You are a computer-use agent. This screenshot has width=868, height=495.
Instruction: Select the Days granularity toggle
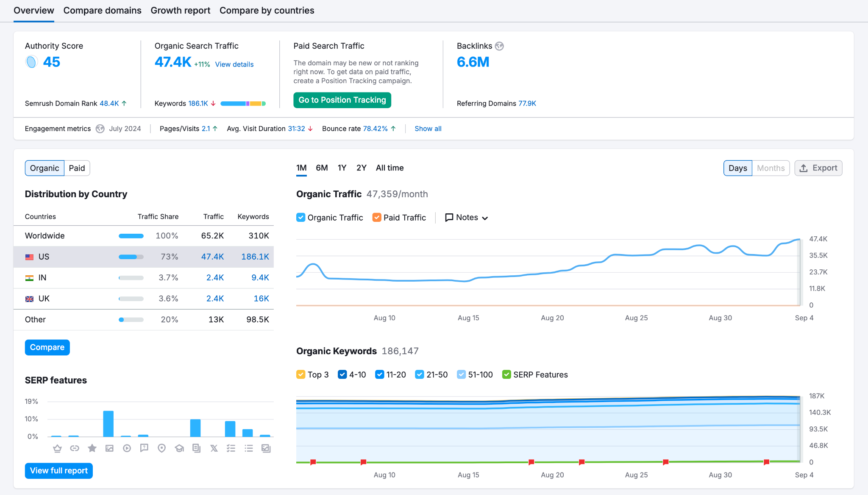click(x=737, y=168)
